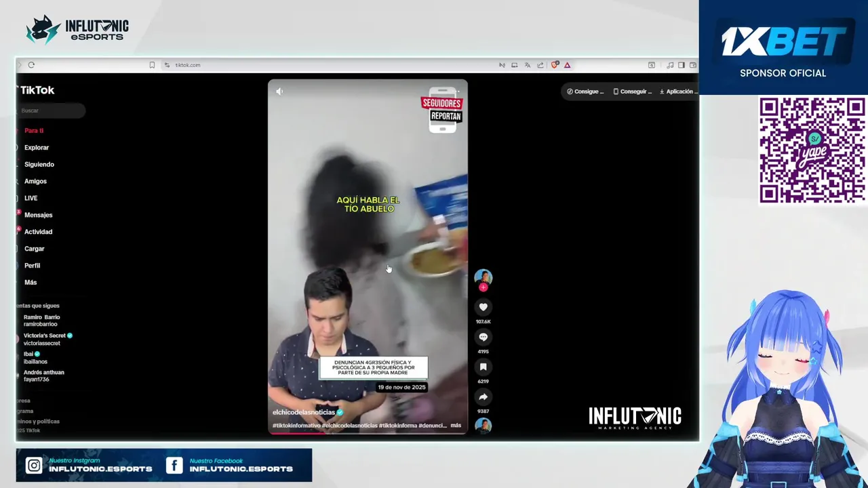The width and height of the screenshot is (868, 488).
Task: Open Actividad notifications in the sidebar
Action: coord(38,232)
